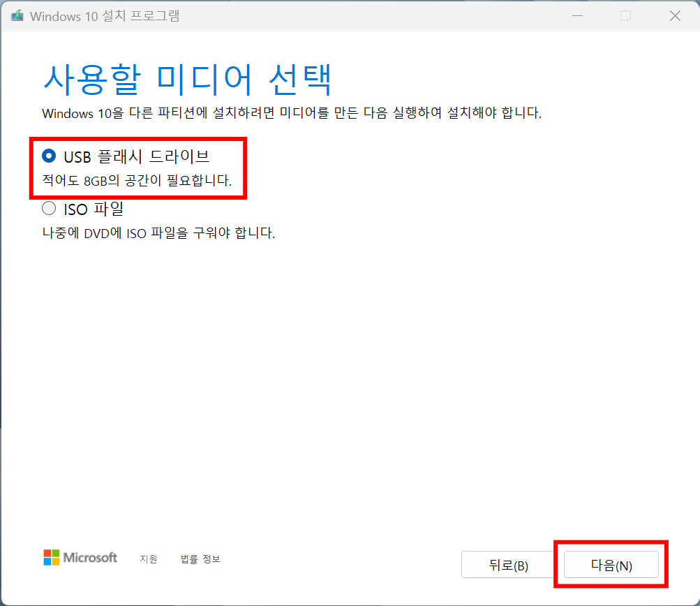Click the 다음(N) button
The height and width of the screenshot is (606, 700).
[x=611, y=565]
